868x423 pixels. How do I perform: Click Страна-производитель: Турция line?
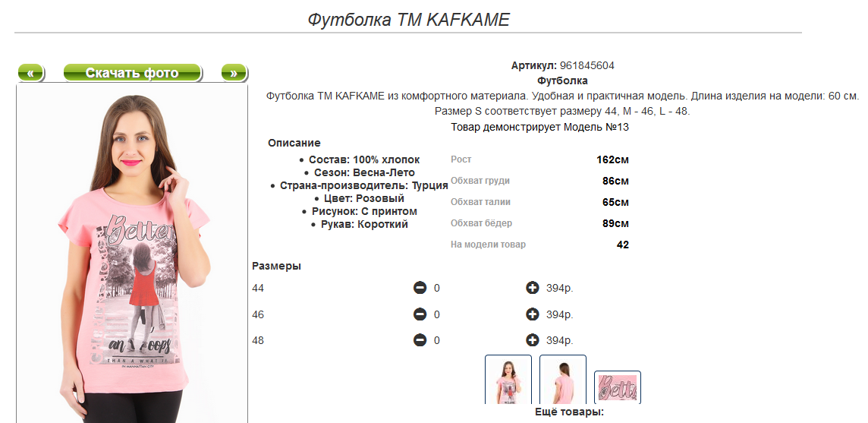(x=363, y=186)
